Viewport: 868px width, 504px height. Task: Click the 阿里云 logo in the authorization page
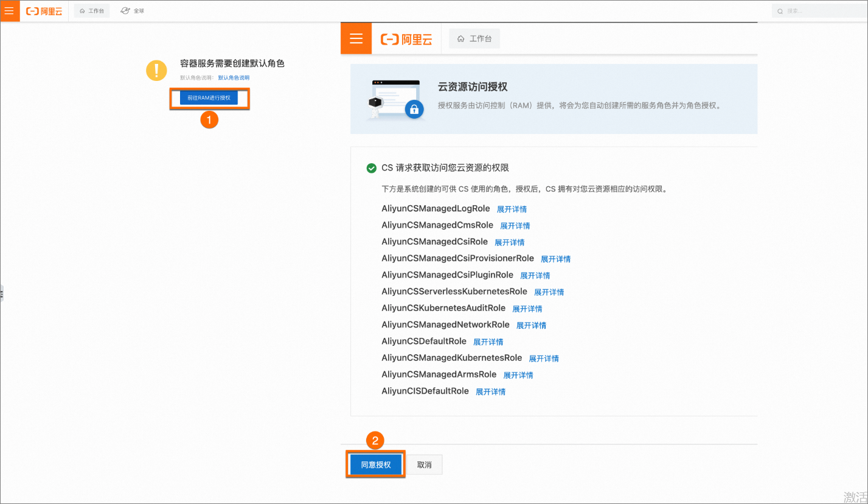tap(406, 39)
